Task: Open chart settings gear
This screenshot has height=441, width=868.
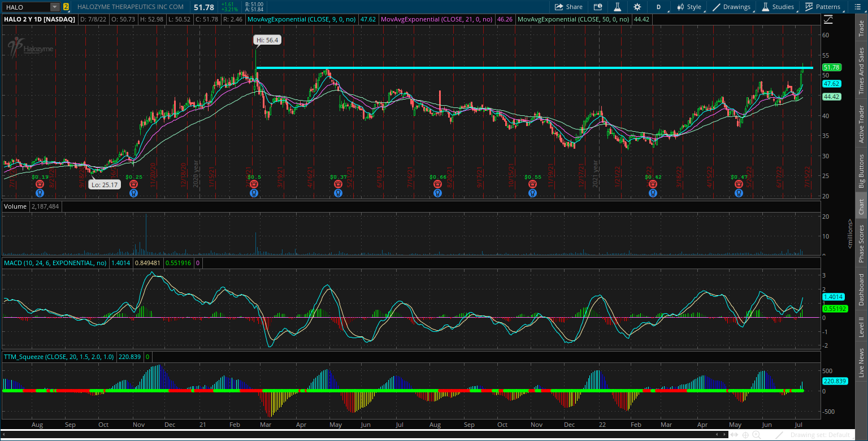Action: (x=637, y=7)
